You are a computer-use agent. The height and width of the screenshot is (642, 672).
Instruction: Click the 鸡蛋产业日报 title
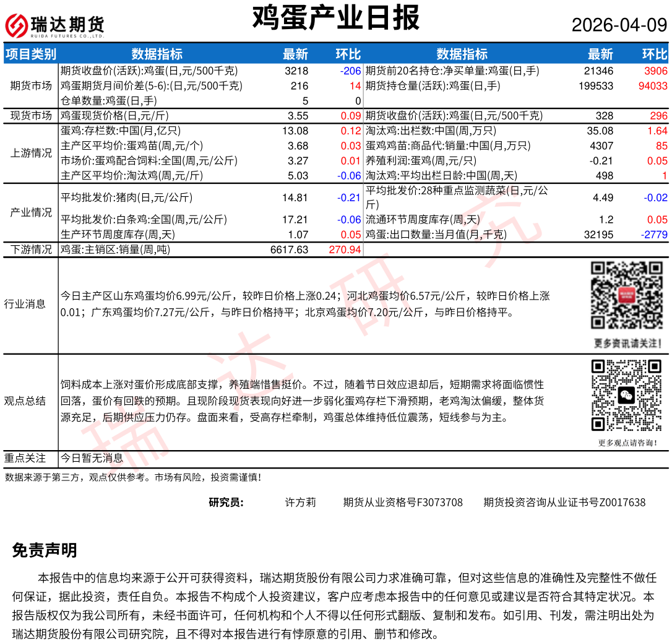point(335,17)
